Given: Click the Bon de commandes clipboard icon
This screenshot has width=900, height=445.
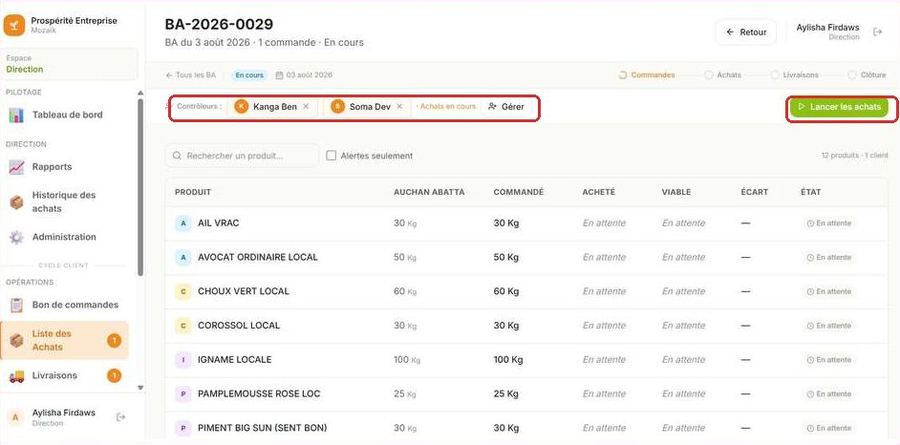Looking at the screenshot, I should [17, 305].
